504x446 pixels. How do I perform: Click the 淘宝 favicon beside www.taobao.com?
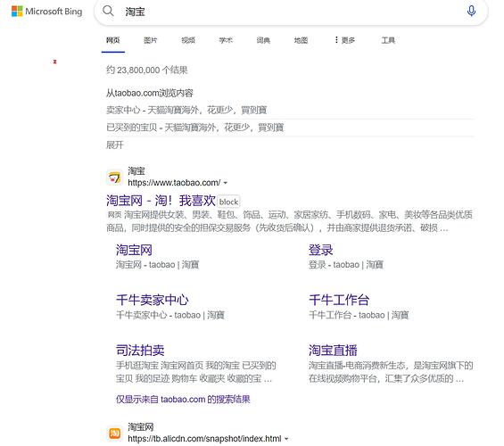114,177
